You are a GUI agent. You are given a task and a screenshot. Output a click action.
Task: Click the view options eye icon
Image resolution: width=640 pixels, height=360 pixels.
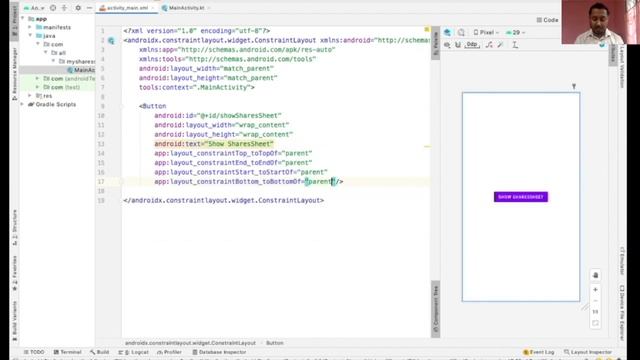(x=447, y=45)
